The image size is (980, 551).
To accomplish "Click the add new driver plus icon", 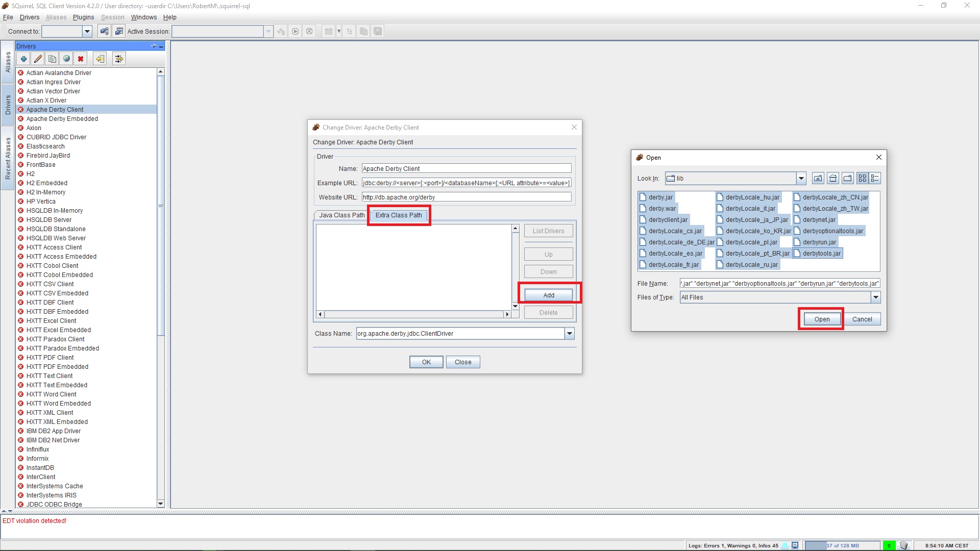I will [23, 59].
